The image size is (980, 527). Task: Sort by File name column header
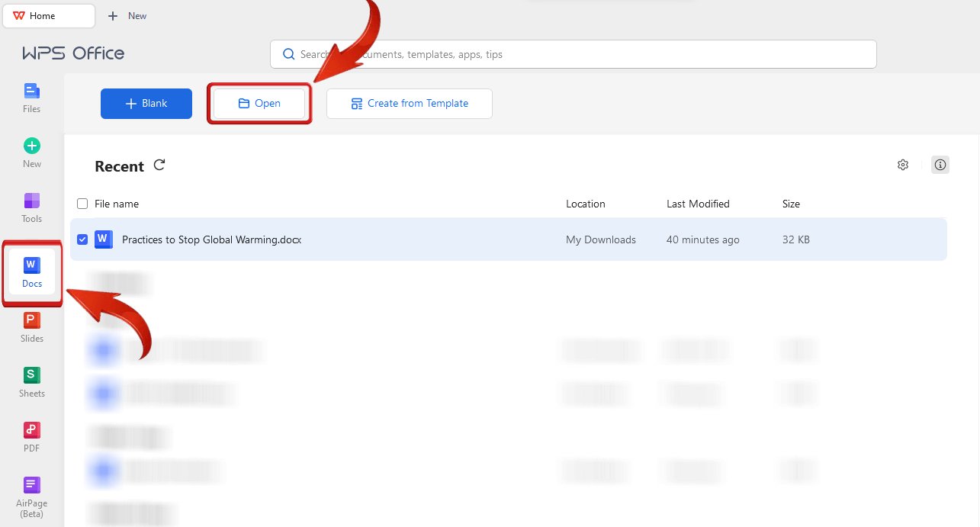coord(117,204)
